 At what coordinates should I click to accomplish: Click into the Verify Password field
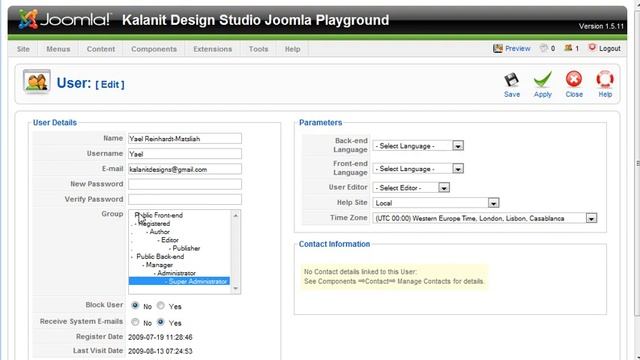pyautogui.click(x=184, y=199)
